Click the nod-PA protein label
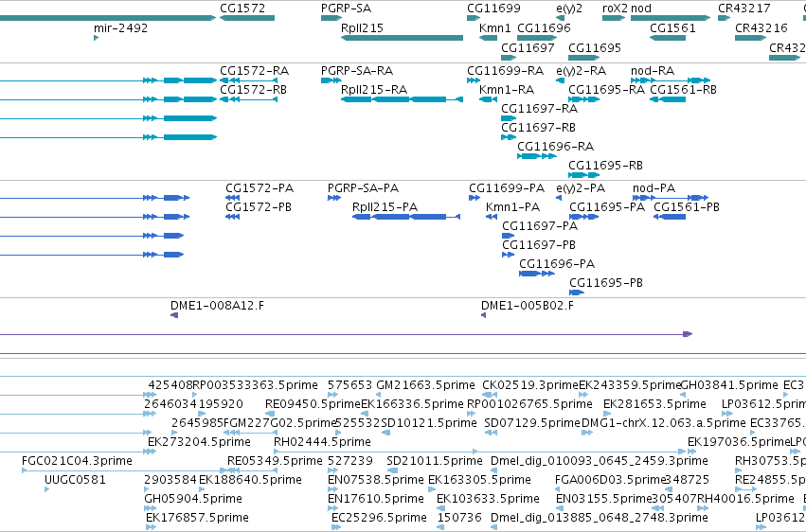 click(x=654, y=188)
